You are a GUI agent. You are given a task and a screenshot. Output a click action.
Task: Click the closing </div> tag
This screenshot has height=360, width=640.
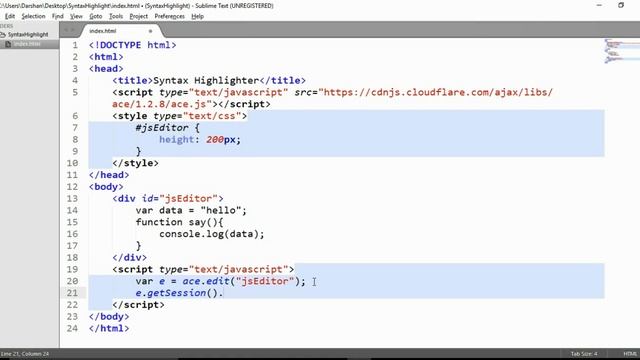pyautogui.click(x=129, y=258)
